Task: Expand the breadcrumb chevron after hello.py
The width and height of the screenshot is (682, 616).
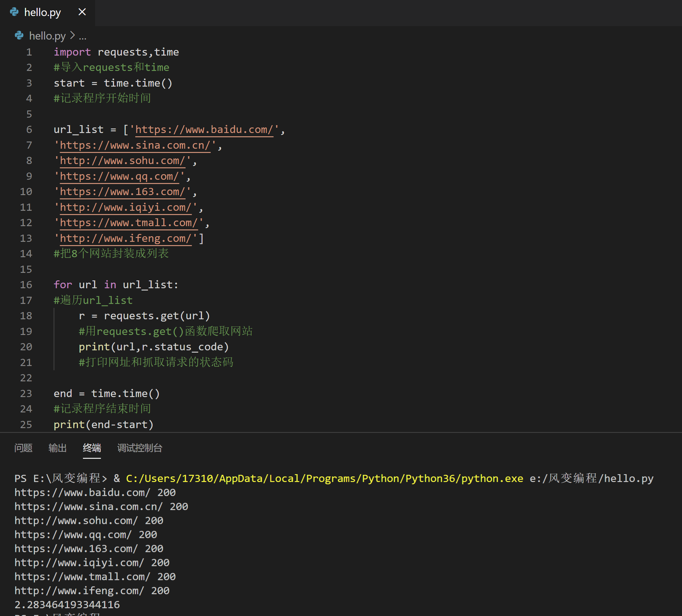Action: (x=73, y=35)
